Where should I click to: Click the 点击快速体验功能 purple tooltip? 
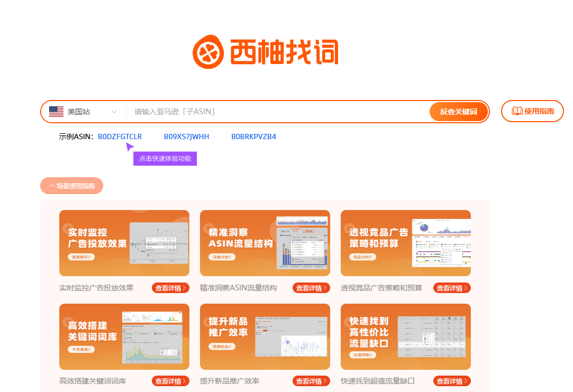coord(165,158)
